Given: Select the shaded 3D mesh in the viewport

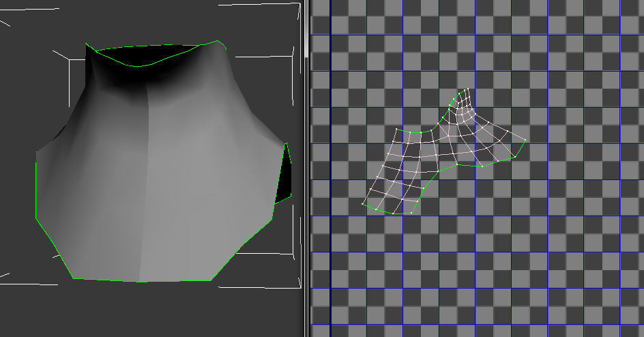Looking at the screenshot, I should click(x=164, y=161).
